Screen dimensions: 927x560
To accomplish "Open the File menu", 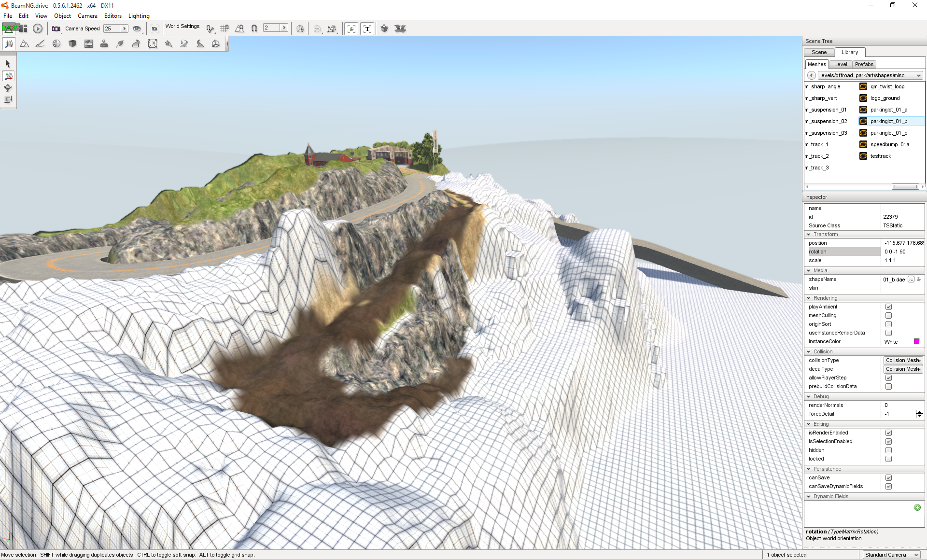I will click(x=8, y=16).
